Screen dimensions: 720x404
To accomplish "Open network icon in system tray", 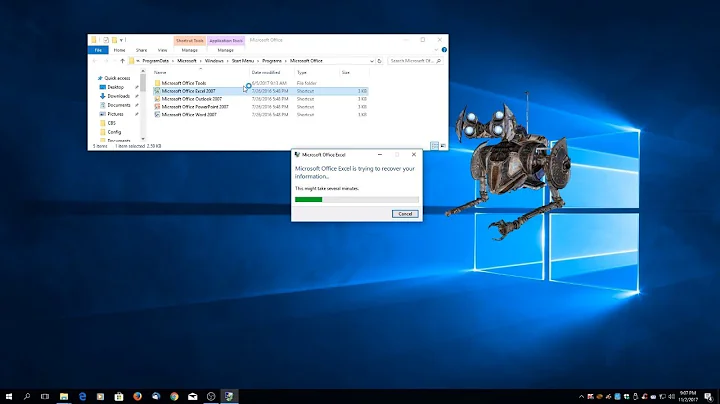I will (662, 397).
